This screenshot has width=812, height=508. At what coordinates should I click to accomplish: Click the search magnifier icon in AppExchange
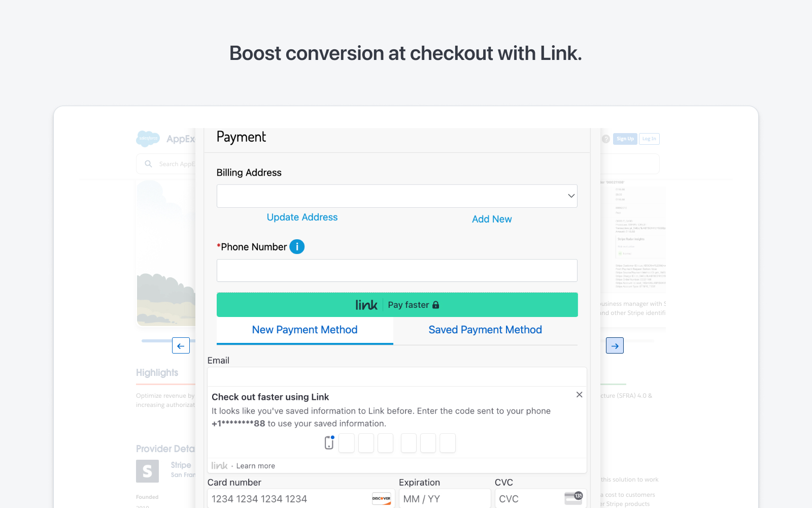(148, 164)
